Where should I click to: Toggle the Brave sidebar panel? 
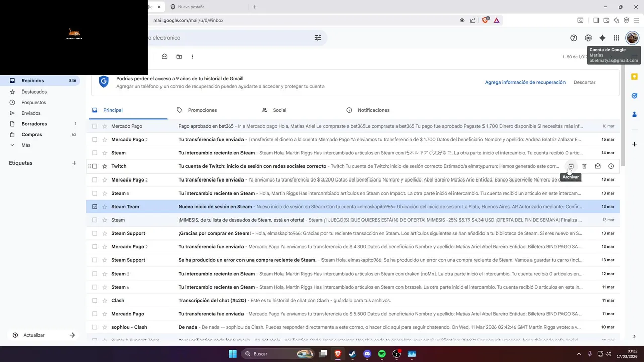click(x=596, y=20)
